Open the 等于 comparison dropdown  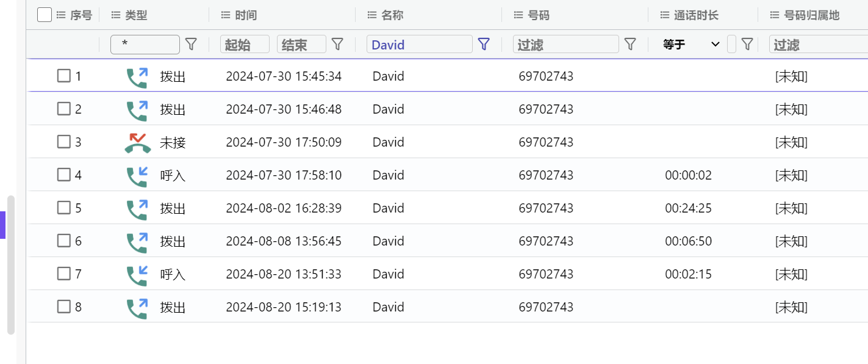pos(691,44)
